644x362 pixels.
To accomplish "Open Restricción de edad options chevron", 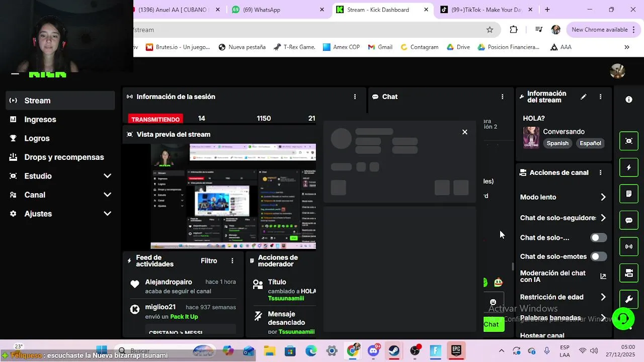I will click(x=603, y=297).
